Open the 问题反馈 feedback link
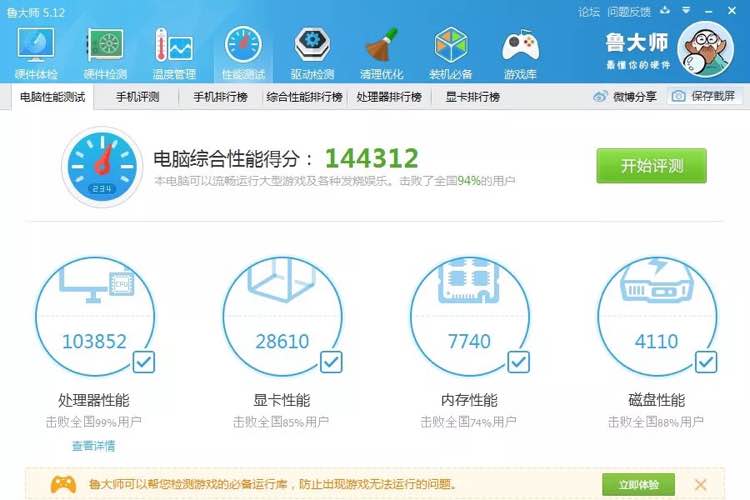750x500 pixels. click(x=629, y=12)
